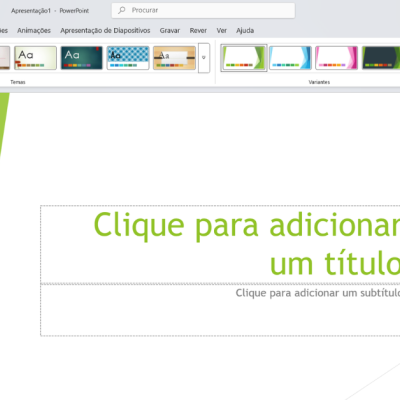Open the Ajuda tab
Screen dimensions: 400x400
pos(245,31)
